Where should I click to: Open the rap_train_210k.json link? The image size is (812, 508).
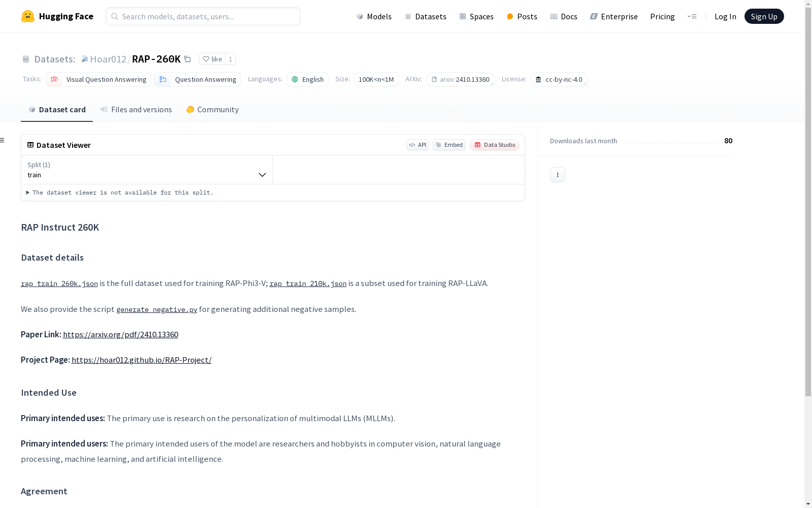tap(308, 283)
